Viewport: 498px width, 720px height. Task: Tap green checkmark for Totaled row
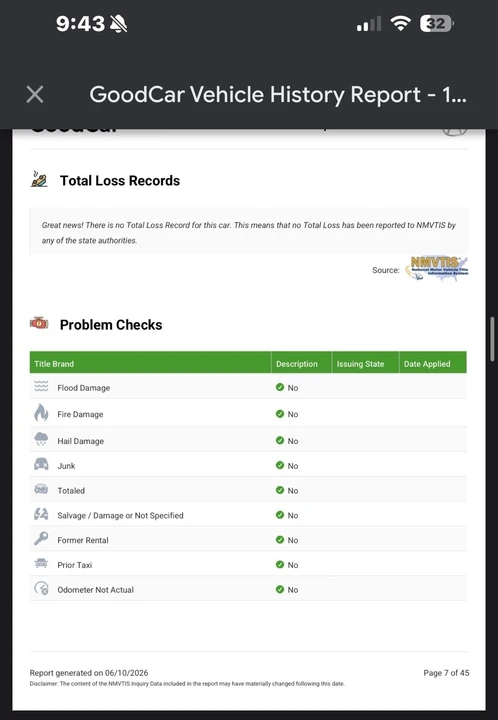[280, 490]
